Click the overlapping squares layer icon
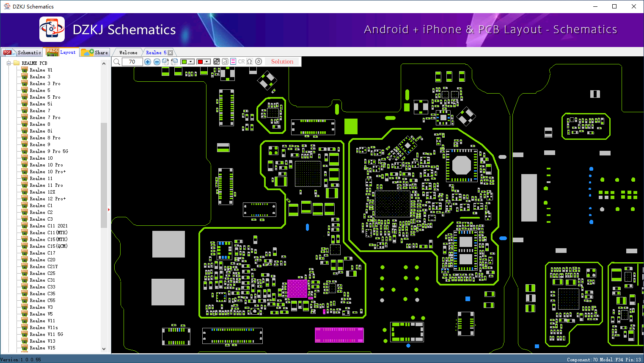Viewport: 644px width, 363px height. tap(217, 61)
